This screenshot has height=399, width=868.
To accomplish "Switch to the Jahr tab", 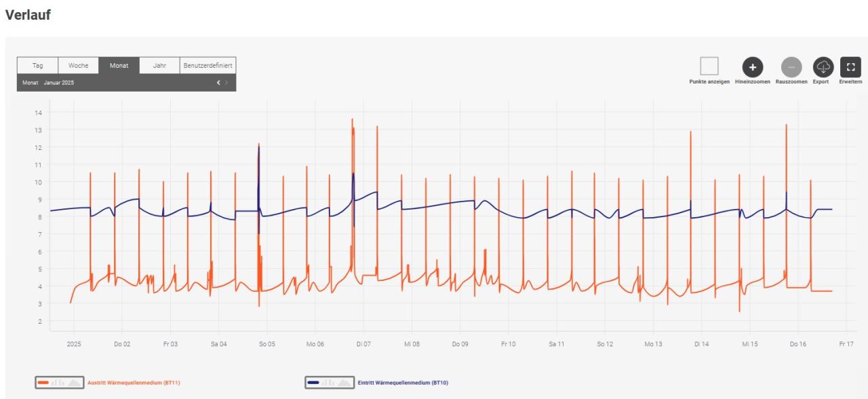I will [159, 65].
